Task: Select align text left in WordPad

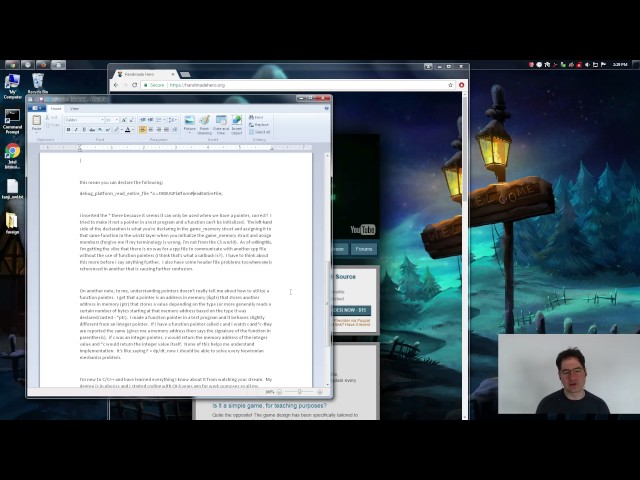Action: point(143,130)
